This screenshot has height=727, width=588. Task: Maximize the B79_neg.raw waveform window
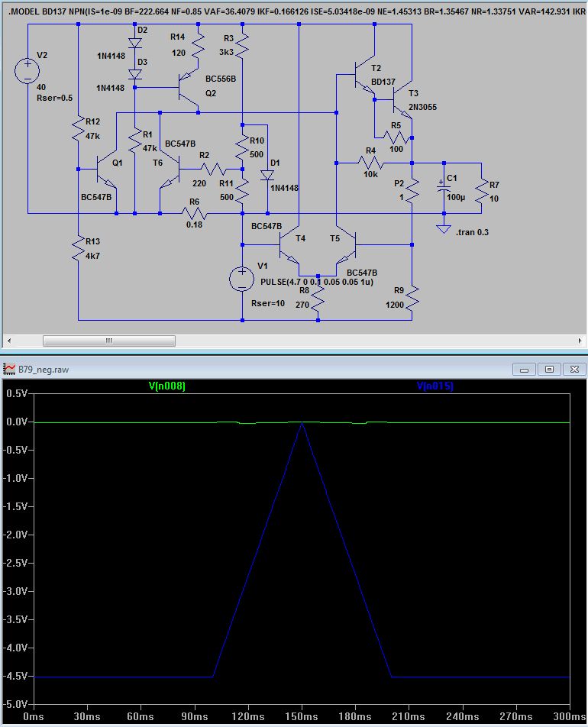click(550, 370)
